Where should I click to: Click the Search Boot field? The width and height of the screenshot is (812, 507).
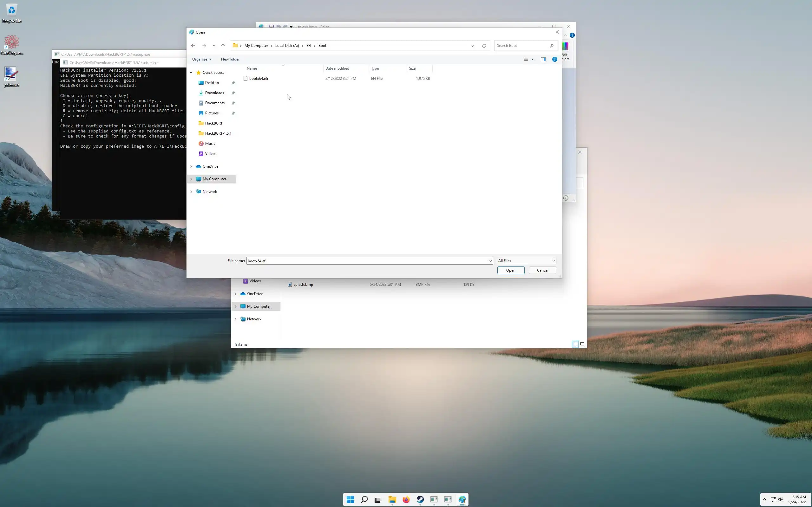(x=522, y=46)
